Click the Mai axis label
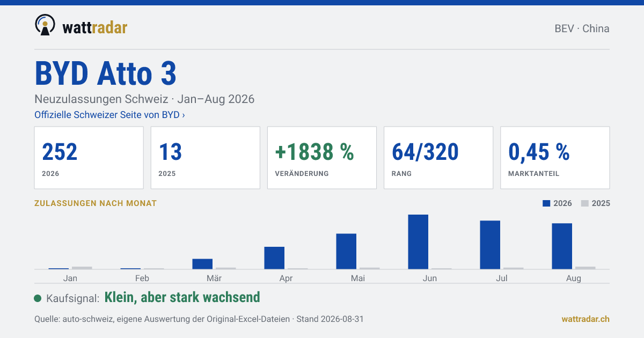This screenshot has width=644, height=338. 358,278
